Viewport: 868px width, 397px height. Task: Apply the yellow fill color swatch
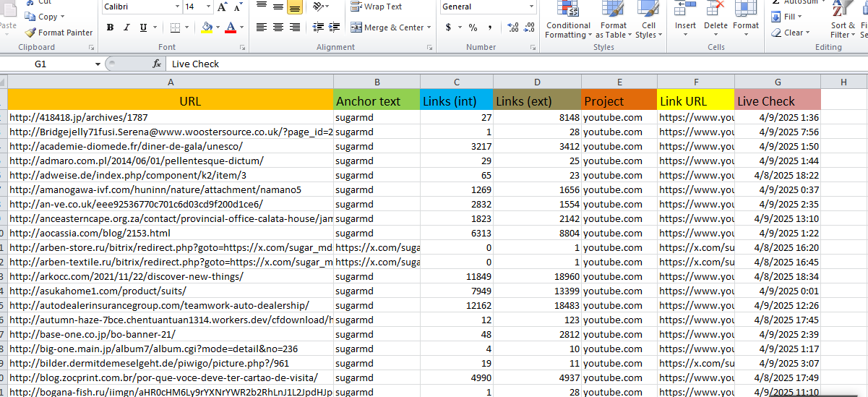point(207,27)
